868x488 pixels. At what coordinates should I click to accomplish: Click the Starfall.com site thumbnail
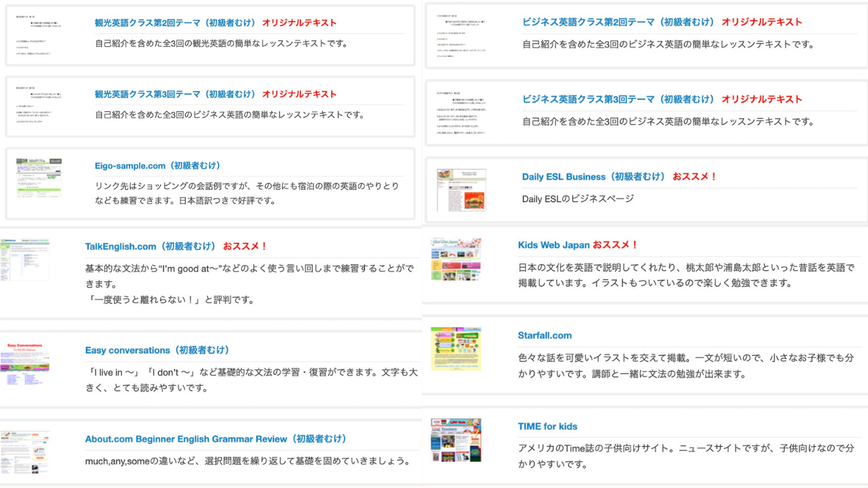coord(456,349)
